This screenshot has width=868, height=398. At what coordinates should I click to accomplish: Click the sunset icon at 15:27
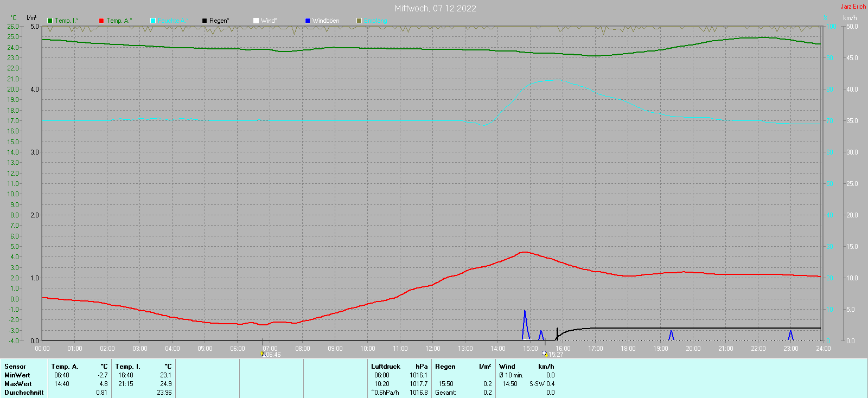(x=545, y=355)
